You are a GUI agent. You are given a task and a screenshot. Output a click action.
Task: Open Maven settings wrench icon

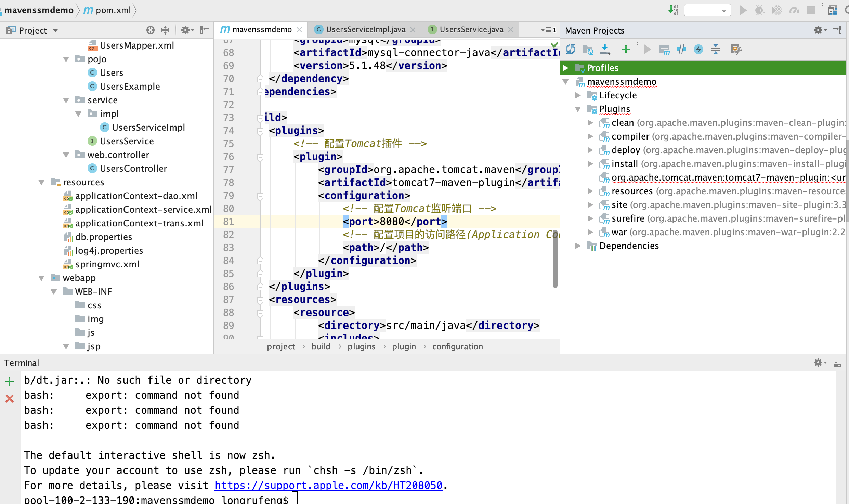click(736, 49)
